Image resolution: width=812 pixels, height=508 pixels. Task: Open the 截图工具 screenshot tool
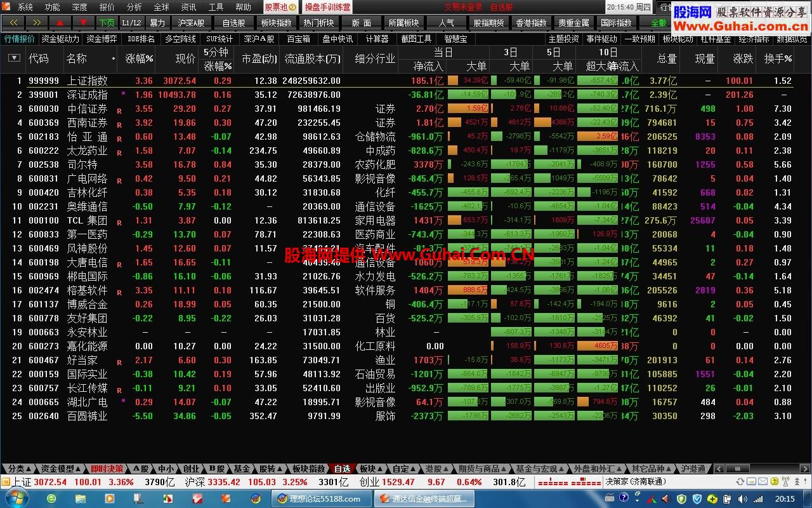coord(416,39)
